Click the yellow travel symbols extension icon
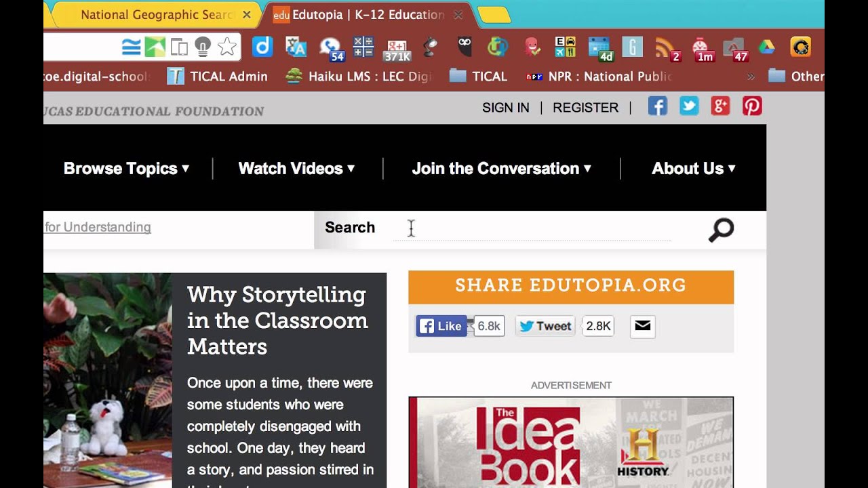The width and height of the screenshot is (868, 488). point(565,47)
